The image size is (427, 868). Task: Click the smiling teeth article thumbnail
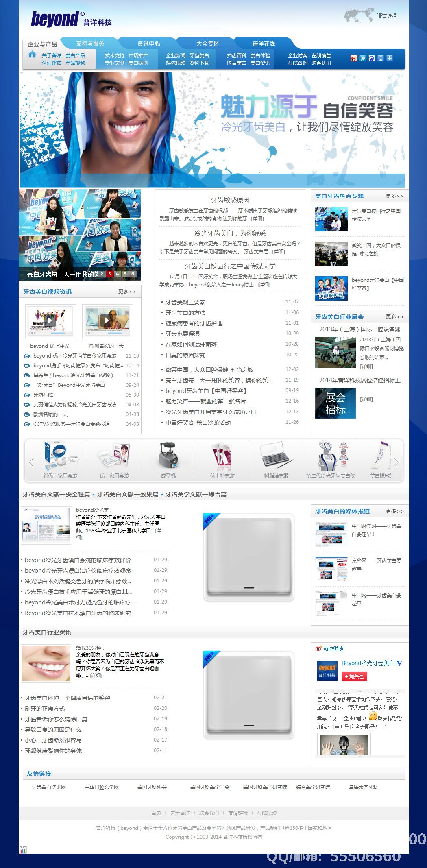46,663
